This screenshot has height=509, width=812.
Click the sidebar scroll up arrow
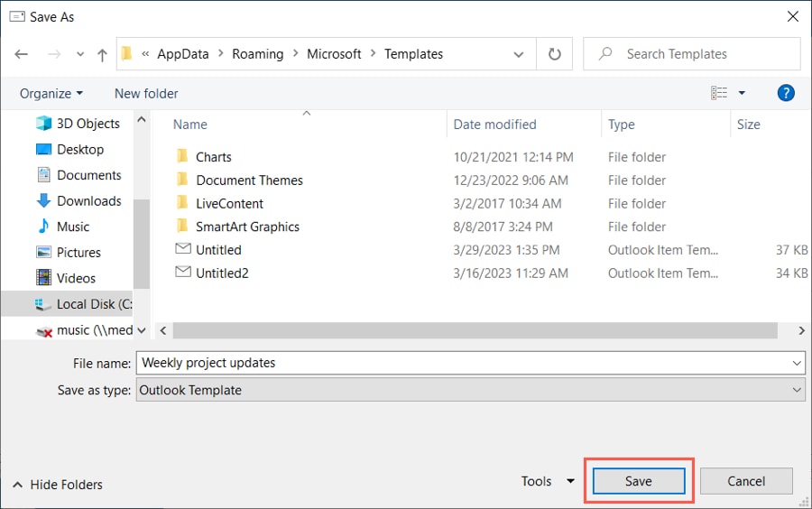click(142, 120)
